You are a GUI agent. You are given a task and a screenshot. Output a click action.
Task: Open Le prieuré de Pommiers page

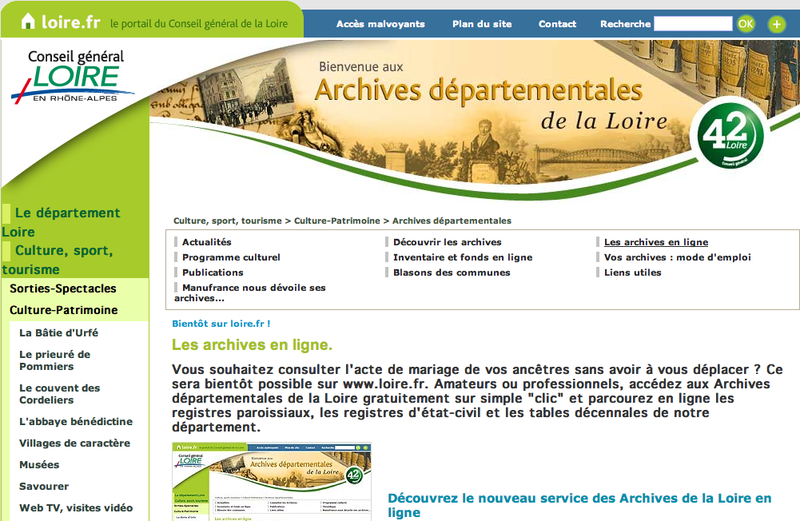55,360
